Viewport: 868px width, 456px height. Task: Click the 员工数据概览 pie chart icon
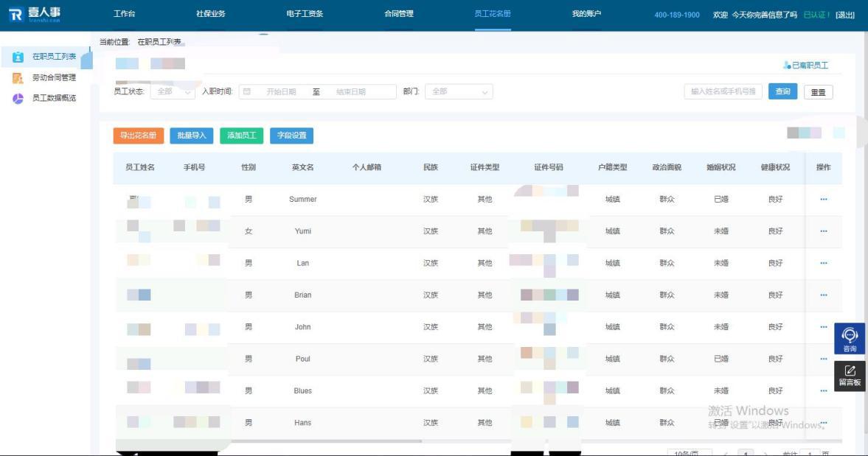18,99
